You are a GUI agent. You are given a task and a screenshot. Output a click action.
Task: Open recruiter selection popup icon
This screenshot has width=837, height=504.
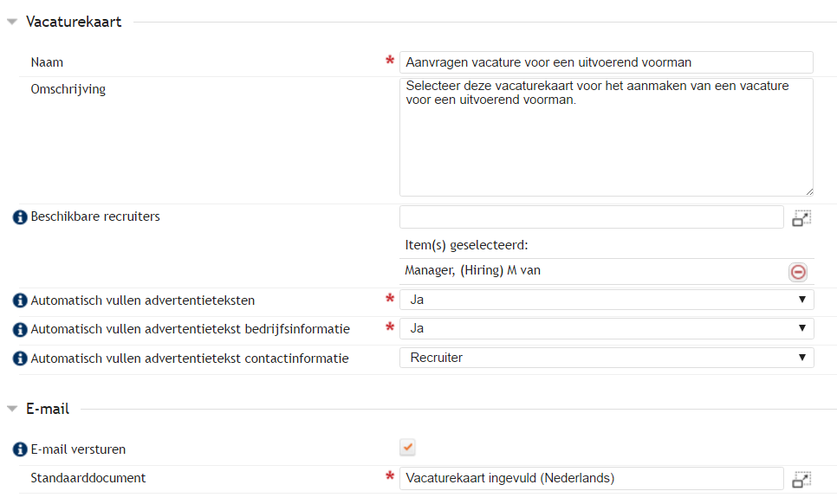801,218
